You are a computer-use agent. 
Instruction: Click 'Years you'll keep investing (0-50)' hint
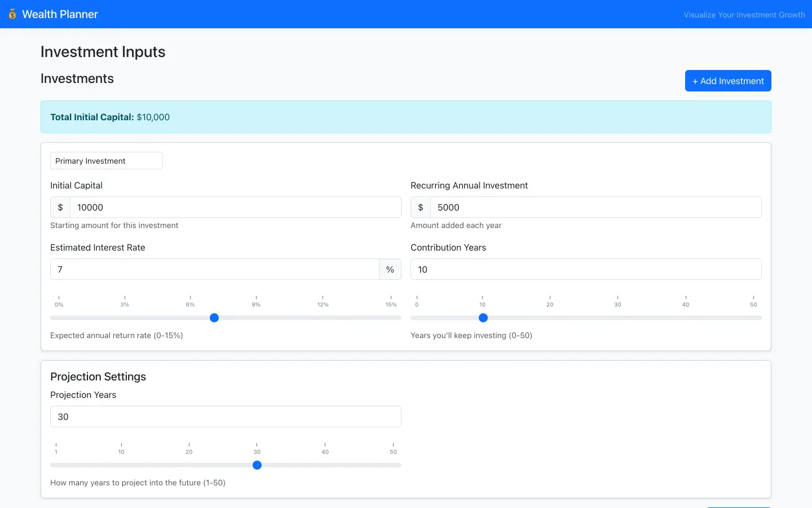(x=471, y=335)
